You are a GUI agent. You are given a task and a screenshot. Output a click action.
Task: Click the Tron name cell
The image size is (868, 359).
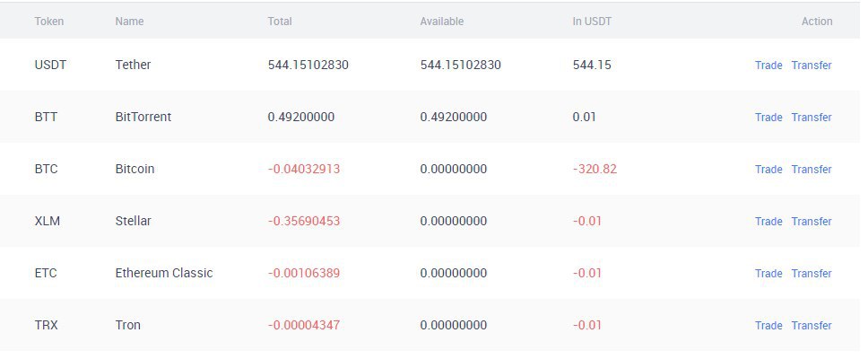[x=128, y=325]
